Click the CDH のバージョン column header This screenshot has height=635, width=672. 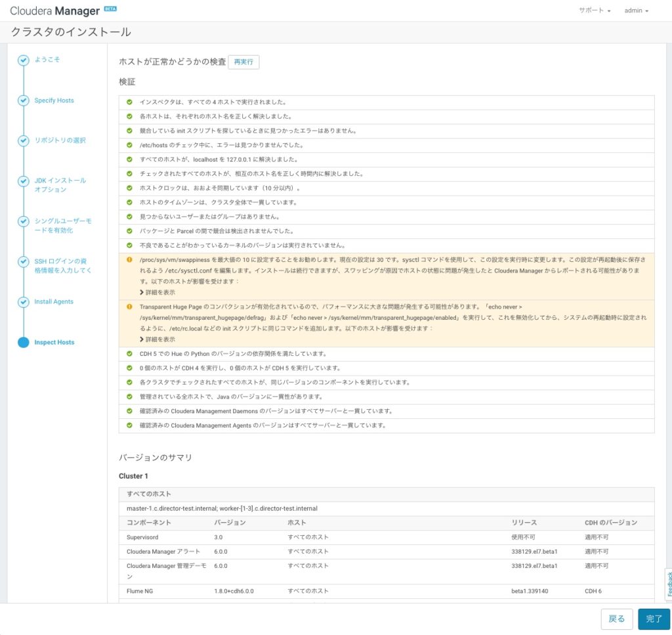point(611,523)
